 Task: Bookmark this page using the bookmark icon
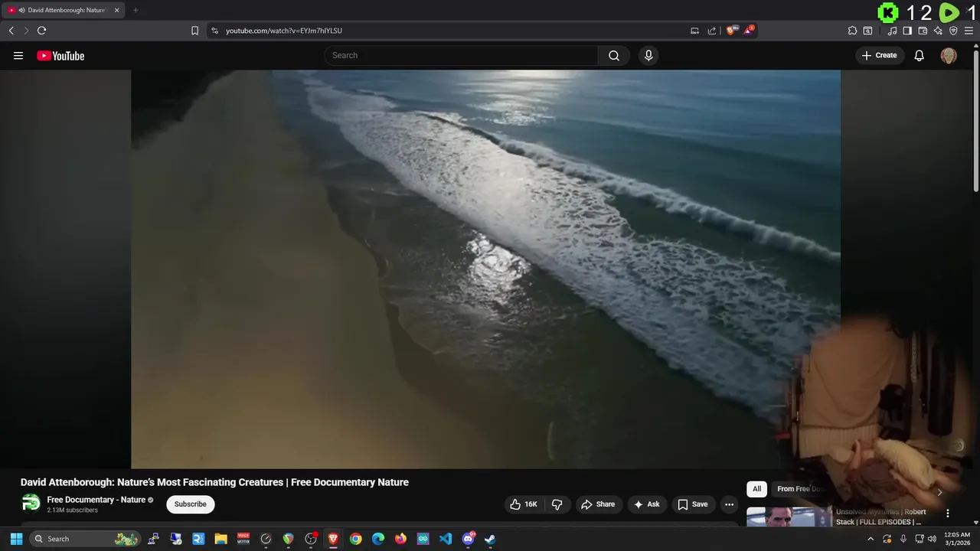pos(194,31)
